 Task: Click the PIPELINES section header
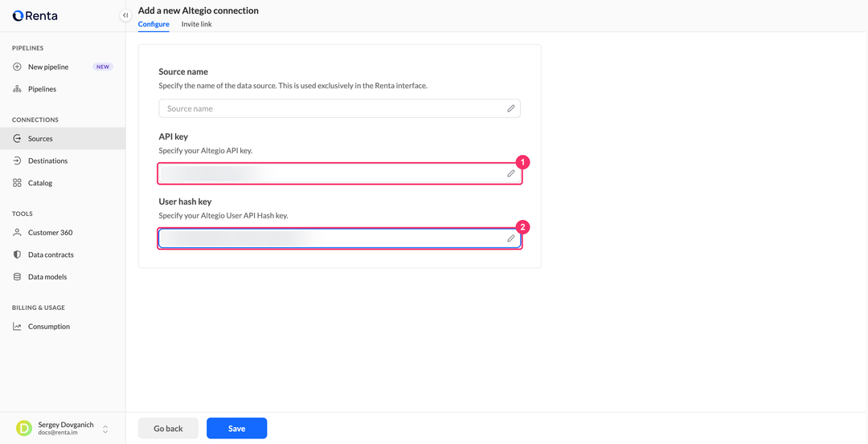pyautogui.click(x=27, y=48)
